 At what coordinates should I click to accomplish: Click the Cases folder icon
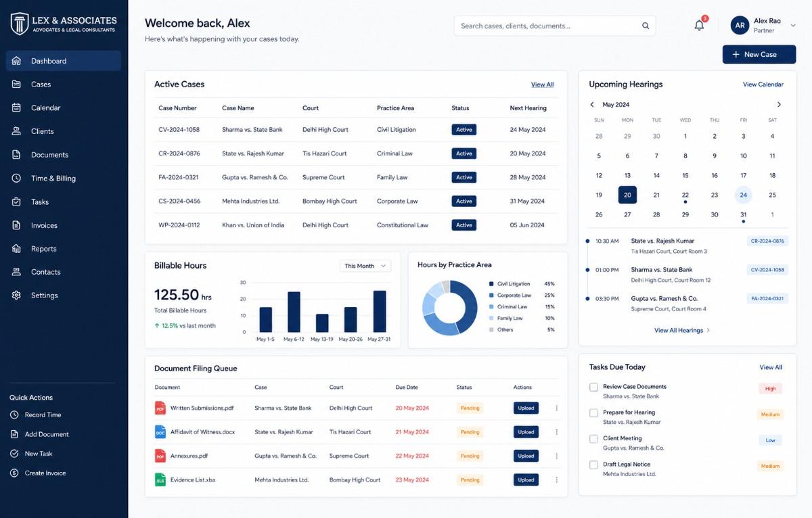pyautogui.click(x=17, y=85)
